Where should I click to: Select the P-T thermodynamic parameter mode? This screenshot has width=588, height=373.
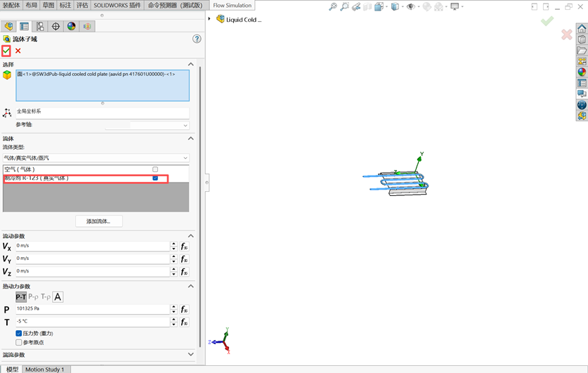[x=21, y=297]
